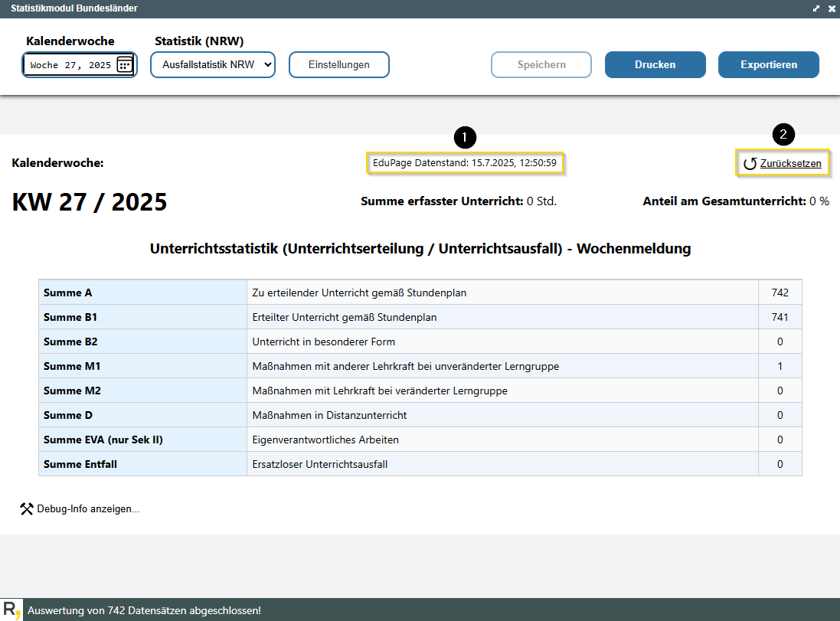
Task: Click 'Maßnahmen mit anderer Lehrkraft' description cell
Action: 502,367
